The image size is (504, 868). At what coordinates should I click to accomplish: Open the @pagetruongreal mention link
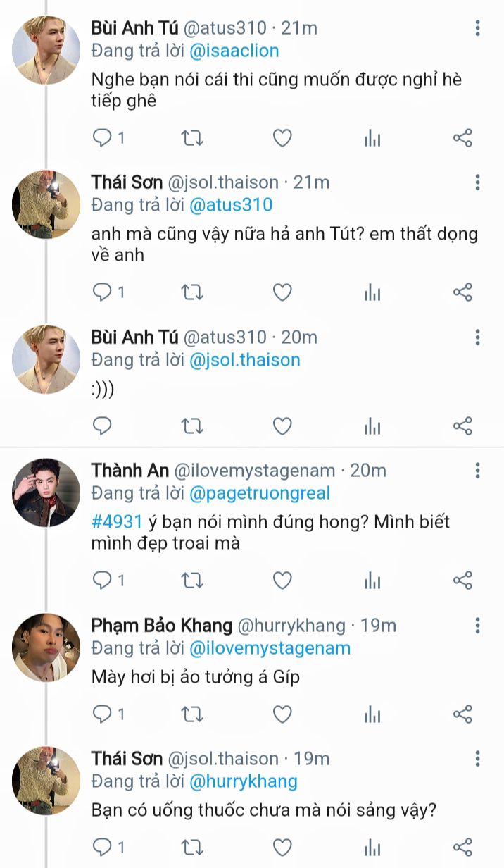[x=260, y=493]
